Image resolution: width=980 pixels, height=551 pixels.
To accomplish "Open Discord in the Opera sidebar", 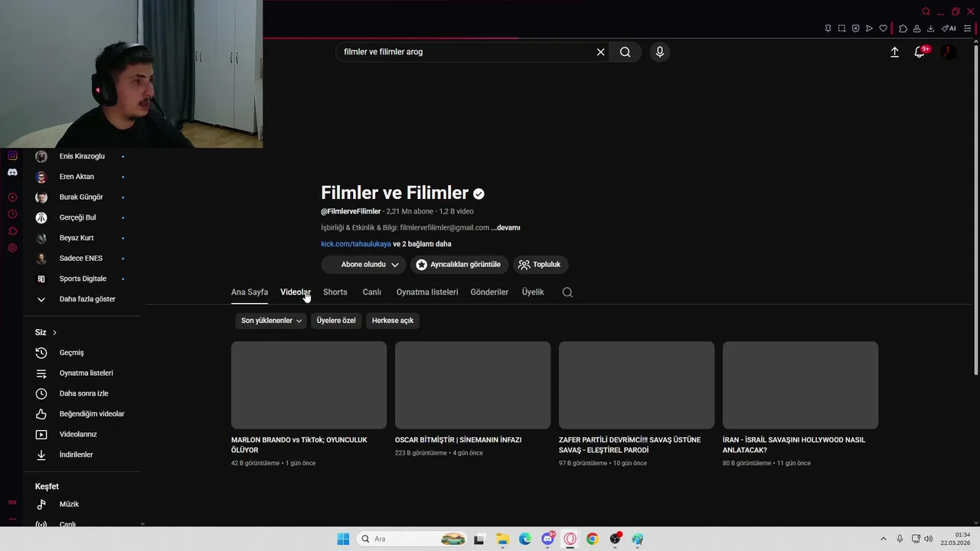I will [12, 172].
